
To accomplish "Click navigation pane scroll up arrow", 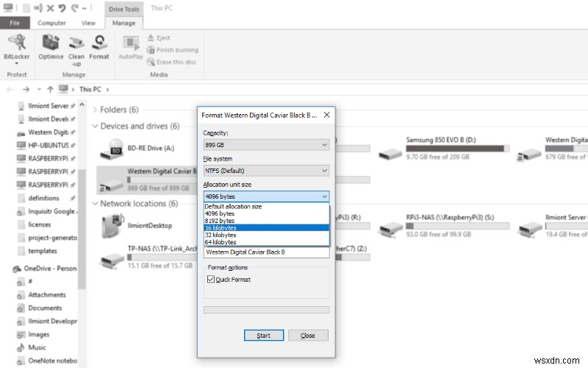I will 82,105.
